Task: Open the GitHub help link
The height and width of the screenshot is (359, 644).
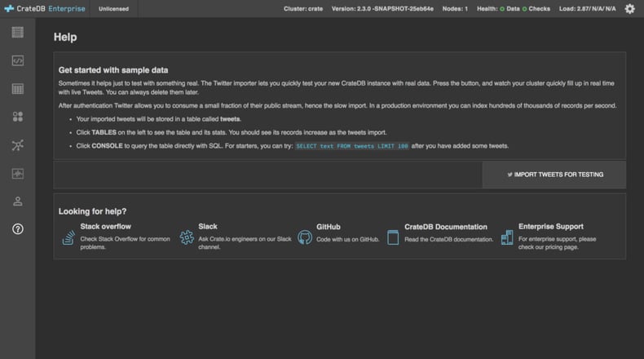Action: click(x=329, y=227)
